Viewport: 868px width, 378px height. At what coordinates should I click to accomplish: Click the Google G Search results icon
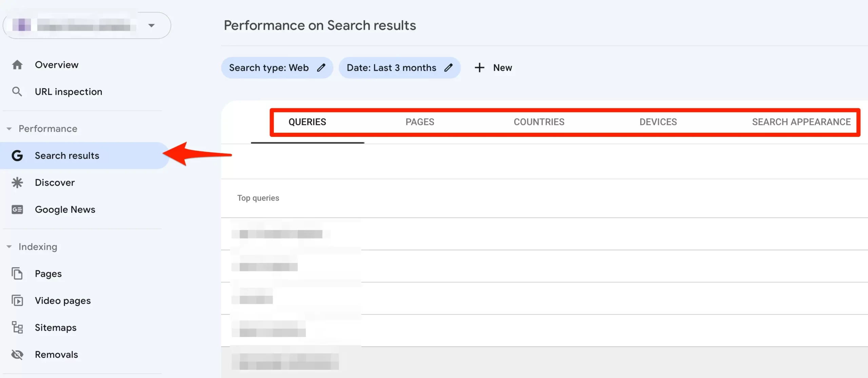[x=17, y=155]
